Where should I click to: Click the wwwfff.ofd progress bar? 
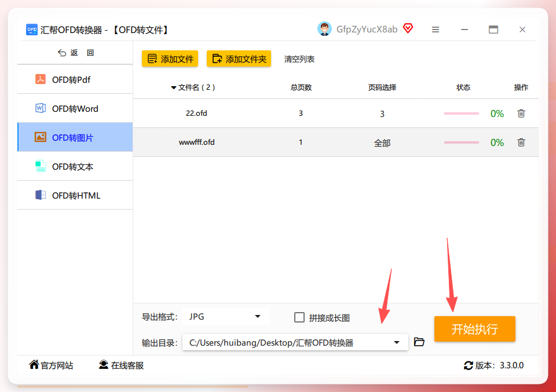point(462,142)
